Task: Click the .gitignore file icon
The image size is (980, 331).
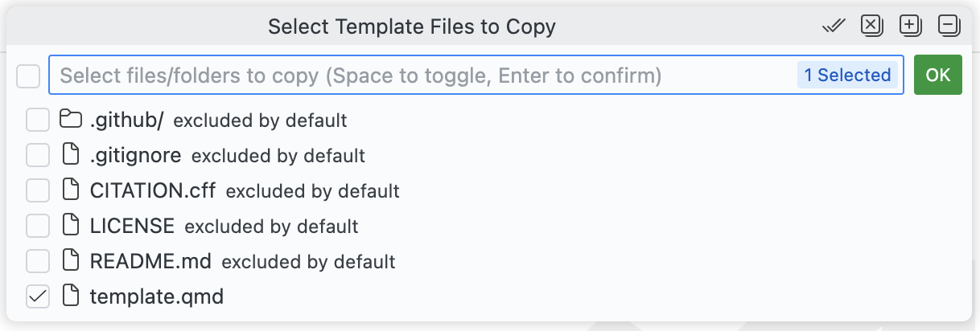Action: click(72, 155)
